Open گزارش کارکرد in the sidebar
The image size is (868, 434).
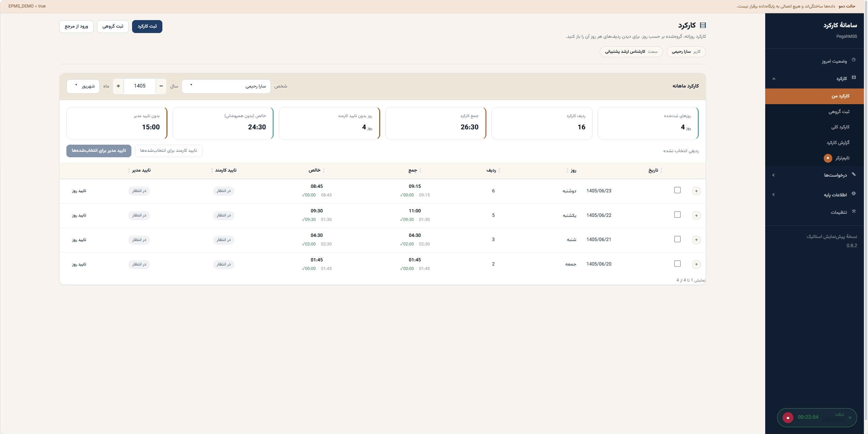(x=815, y=143)
